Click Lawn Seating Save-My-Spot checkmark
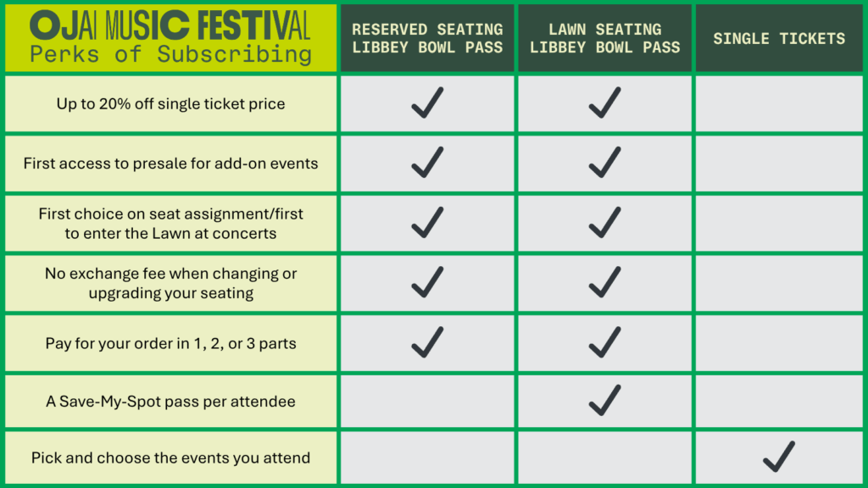Viewport: 868px width, 488px height. coord(604,400)
